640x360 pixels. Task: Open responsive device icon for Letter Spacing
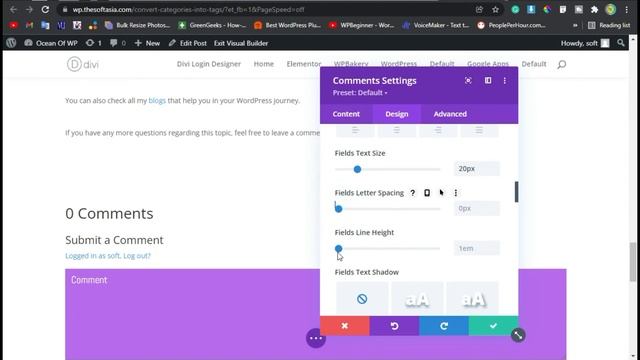pyautogui.click(x=427, y=193)
